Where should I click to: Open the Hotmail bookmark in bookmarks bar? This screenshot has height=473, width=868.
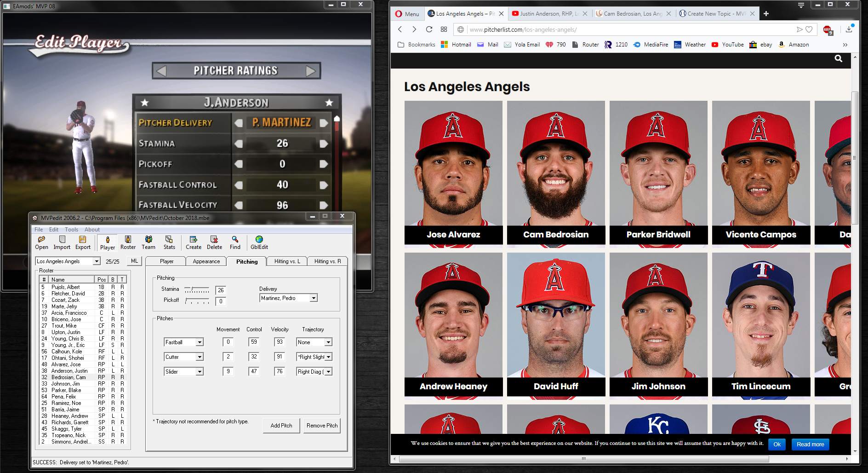click(456, 45)
